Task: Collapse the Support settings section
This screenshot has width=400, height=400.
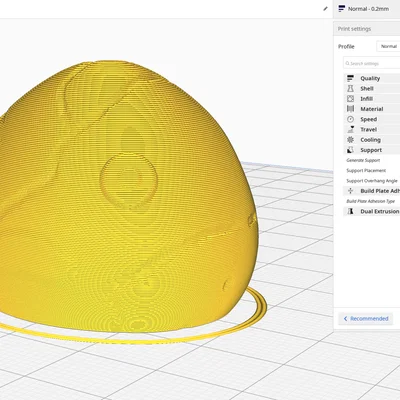Action: pos(372,150)
